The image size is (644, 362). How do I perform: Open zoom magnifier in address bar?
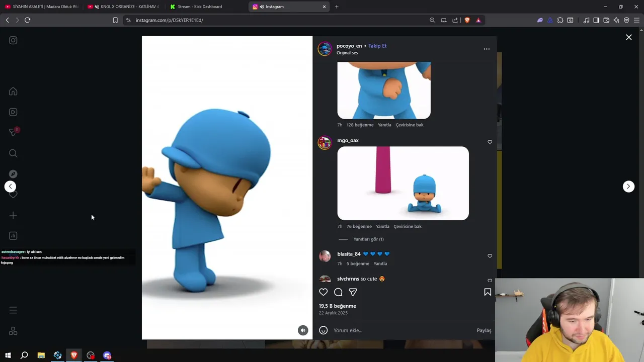pos(432,20)
